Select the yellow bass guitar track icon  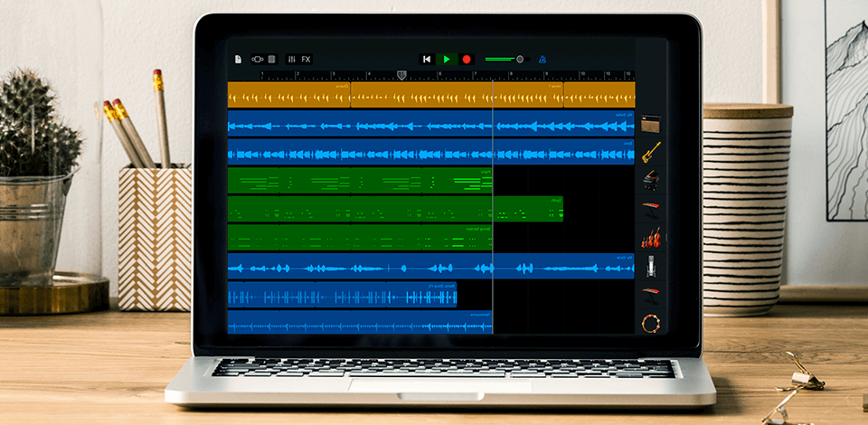(651, 152)
